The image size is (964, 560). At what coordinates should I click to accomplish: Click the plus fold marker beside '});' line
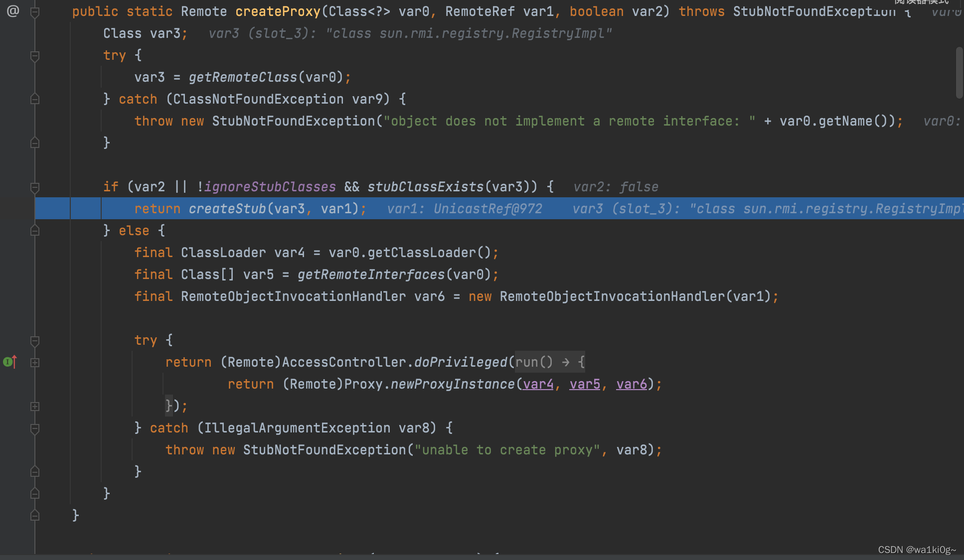[35, 407]
